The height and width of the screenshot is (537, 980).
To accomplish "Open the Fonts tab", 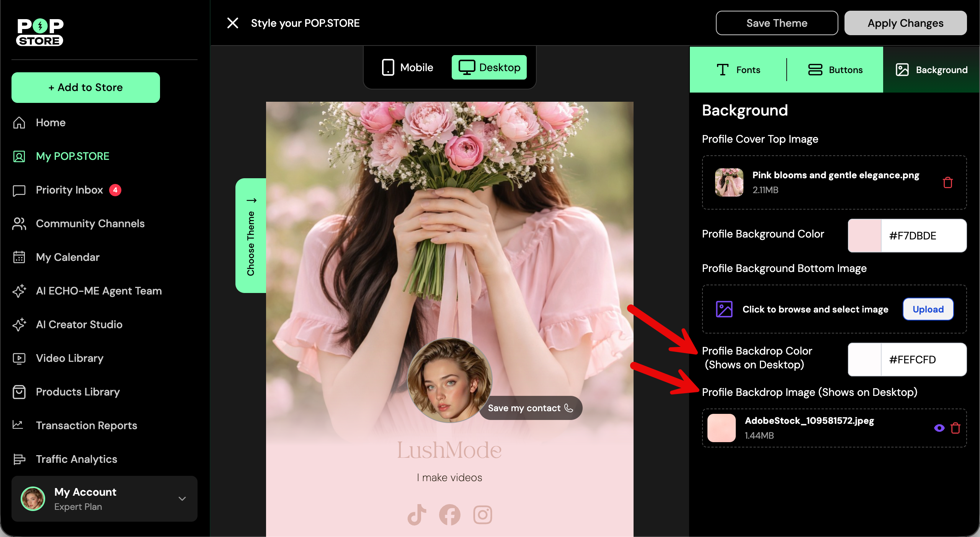I will (738, 70).
